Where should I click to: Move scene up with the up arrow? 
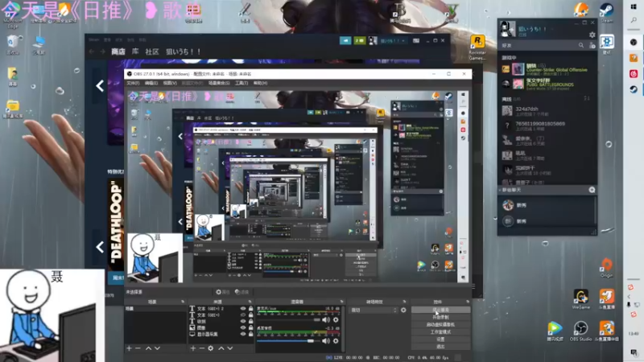point(148,348)
